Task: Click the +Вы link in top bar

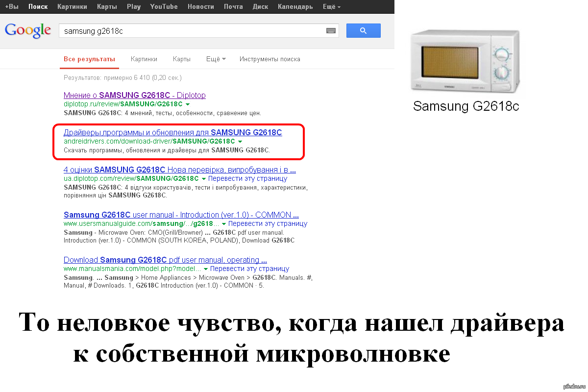Action: (12, 7)
